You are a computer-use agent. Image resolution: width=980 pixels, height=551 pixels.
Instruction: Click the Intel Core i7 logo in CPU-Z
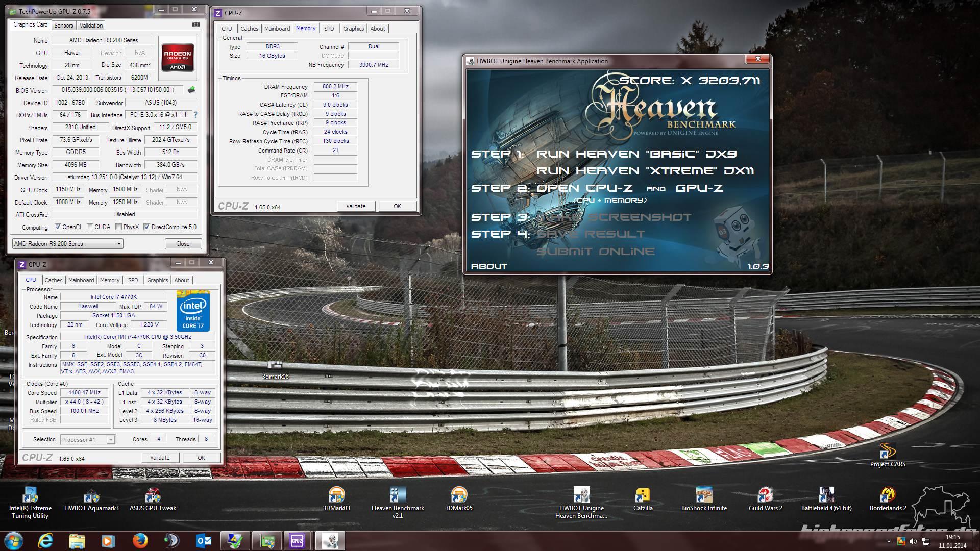click(x=193, y=311)
